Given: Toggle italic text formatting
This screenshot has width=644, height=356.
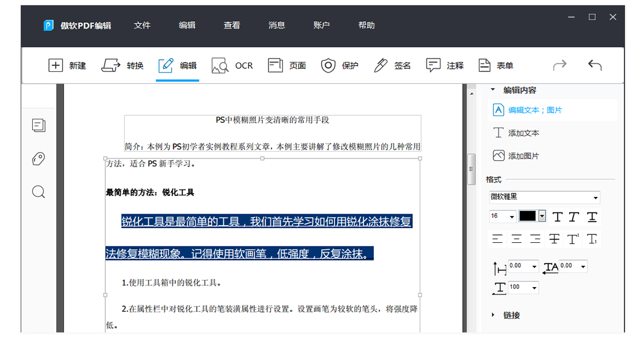Looking at the screenshot, I should tap(574, 217).
